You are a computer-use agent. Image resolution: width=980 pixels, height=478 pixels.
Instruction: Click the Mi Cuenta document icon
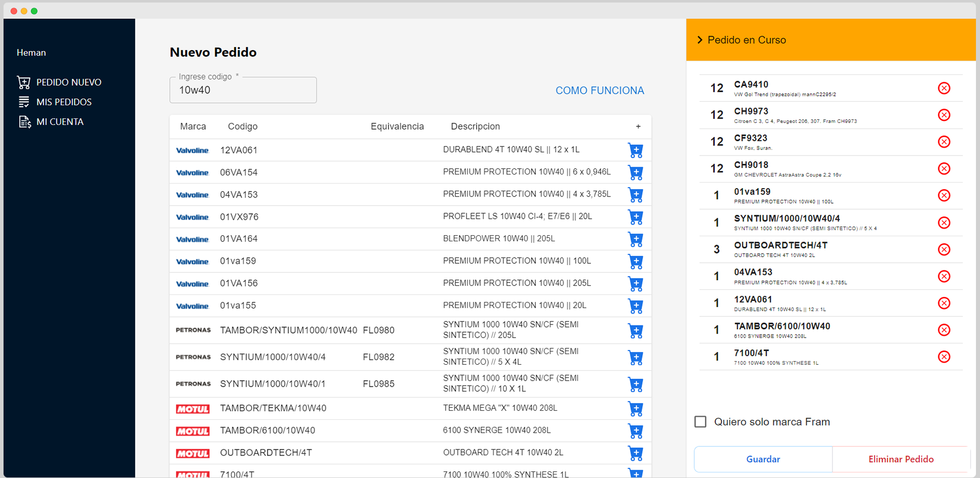point(24,122)
